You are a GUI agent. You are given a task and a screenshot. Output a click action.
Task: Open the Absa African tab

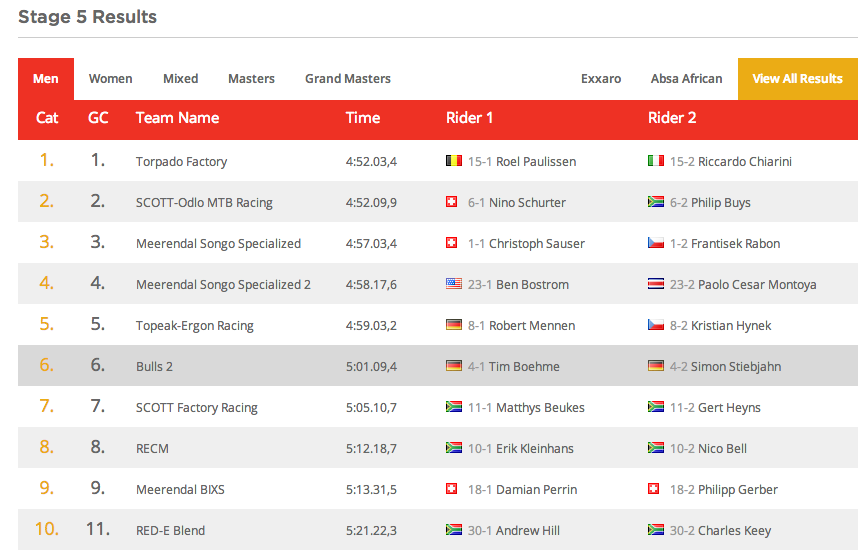pos(686,79)
